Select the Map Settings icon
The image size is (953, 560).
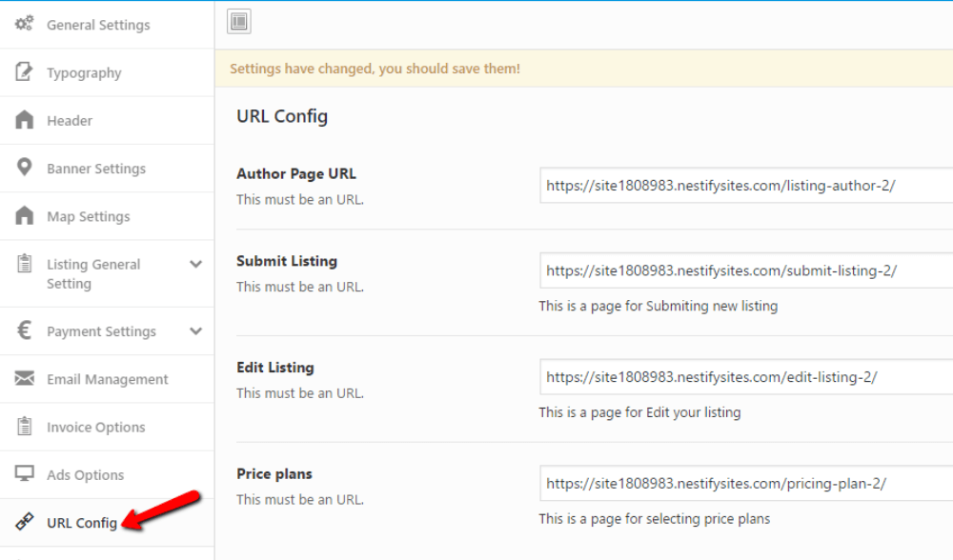[x=25, y=215]
